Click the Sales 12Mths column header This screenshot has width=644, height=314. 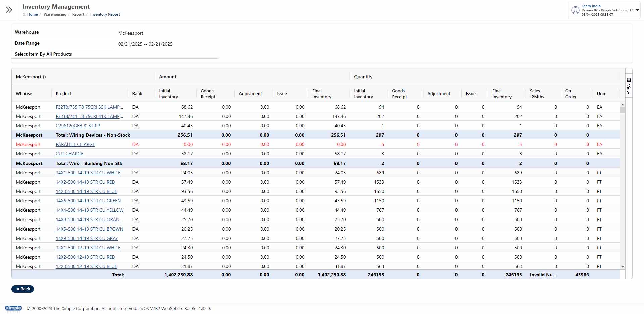click(x=537, y=94)
